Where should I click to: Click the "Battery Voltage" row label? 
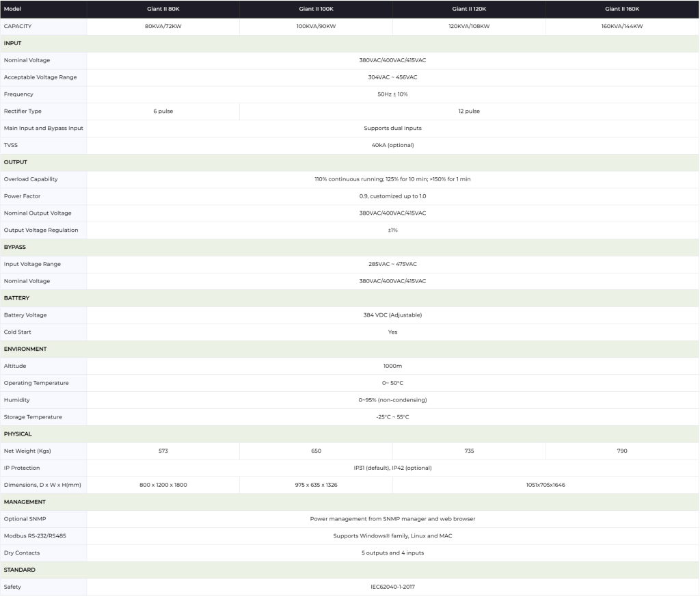click(x=25, y=315)
